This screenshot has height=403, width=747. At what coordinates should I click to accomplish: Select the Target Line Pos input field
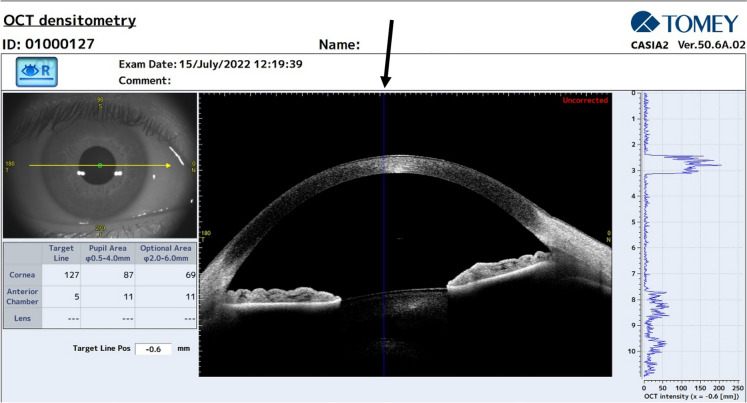153,349
